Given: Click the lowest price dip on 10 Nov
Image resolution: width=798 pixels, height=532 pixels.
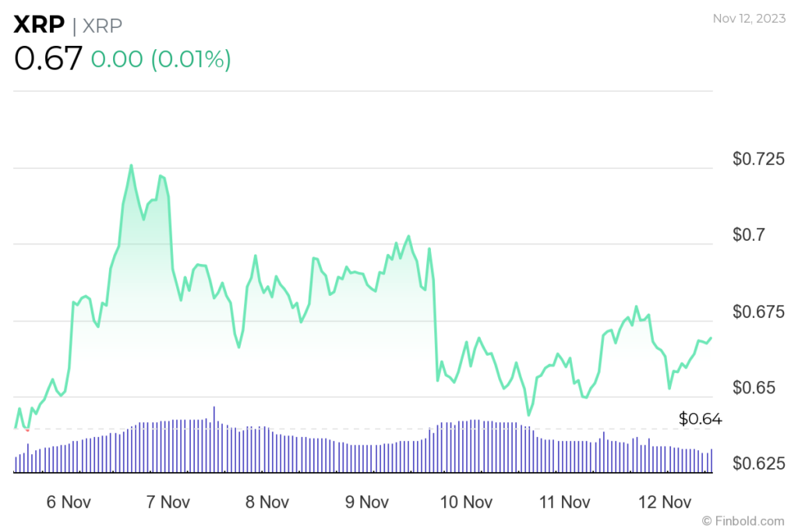Looking at the screenshot, I should click(529, 414).
